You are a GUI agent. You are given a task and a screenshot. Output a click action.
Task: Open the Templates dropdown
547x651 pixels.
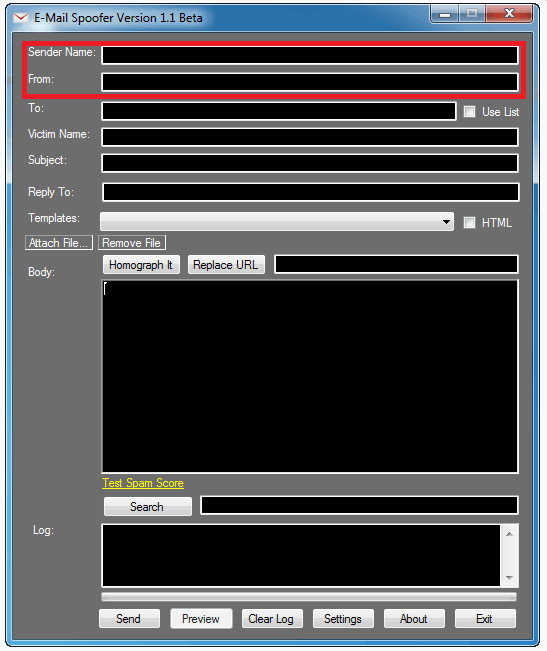[x=277, y=222]
